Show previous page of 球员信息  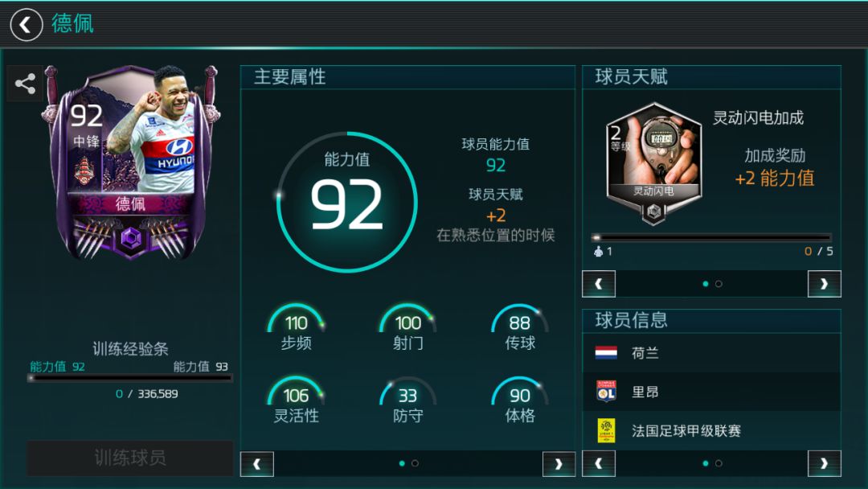coord(599,463)
